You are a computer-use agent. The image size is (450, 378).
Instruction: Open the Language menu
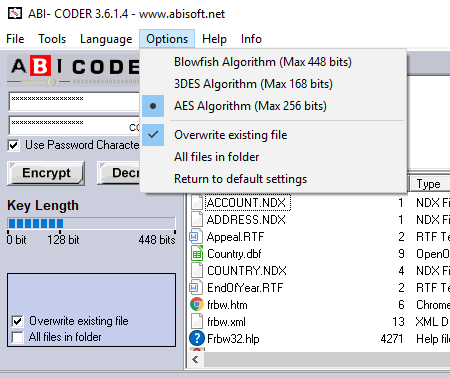tap(106, 39)
